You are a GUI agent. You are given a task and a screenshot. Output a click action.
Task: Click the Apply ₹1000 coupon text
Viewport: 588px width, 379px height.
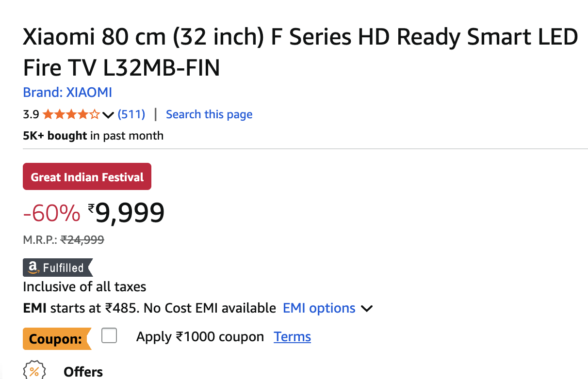pyautogui.click(x=200, y=337)
